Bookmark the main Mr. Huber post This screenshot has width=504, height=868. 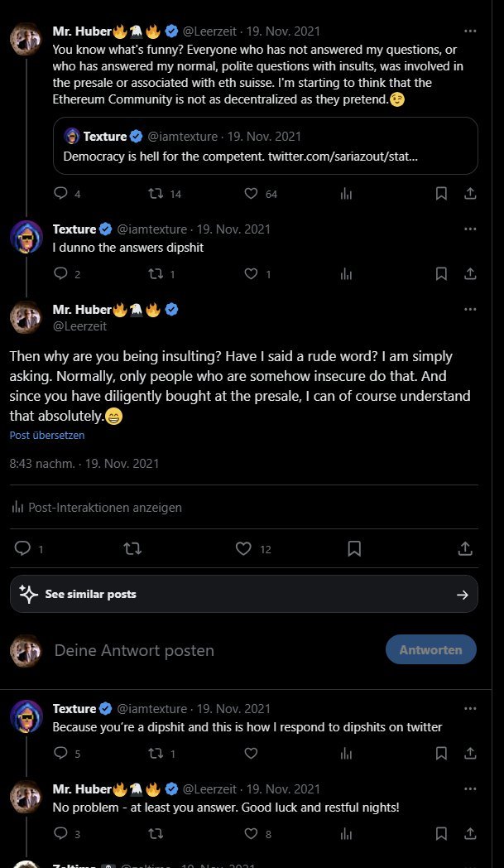[x=354, y=548]
